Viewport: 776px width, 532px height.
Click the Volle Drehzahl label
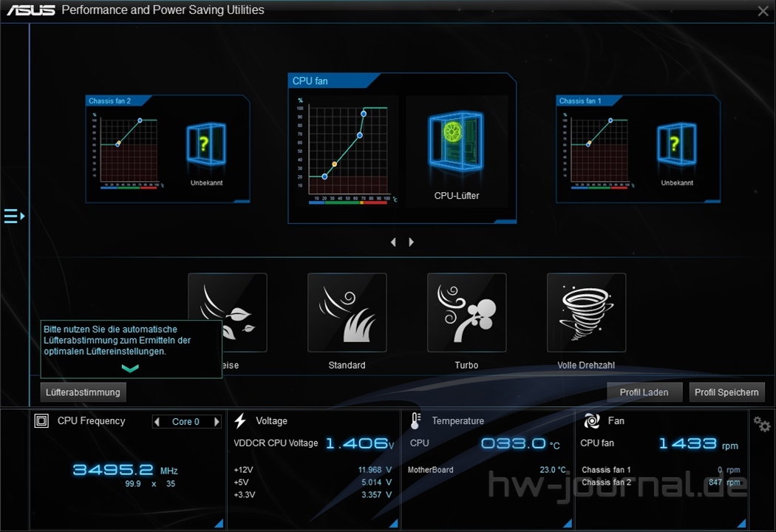click(x=587, y=365)
